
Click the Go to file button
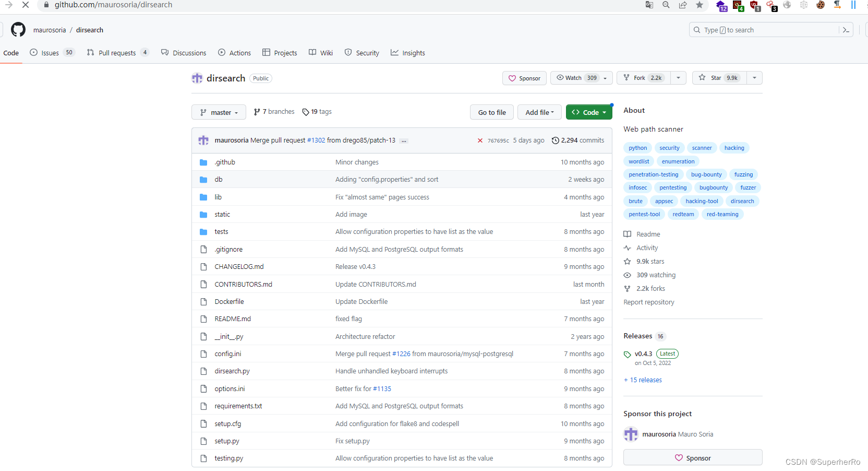click(x=492, y=112)
